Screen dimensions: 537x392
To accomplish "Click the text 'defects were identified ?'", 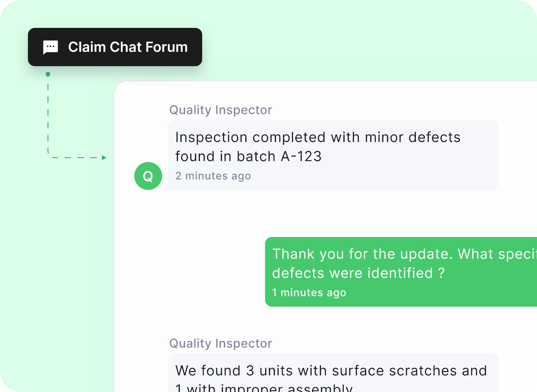I will point(358,273).
